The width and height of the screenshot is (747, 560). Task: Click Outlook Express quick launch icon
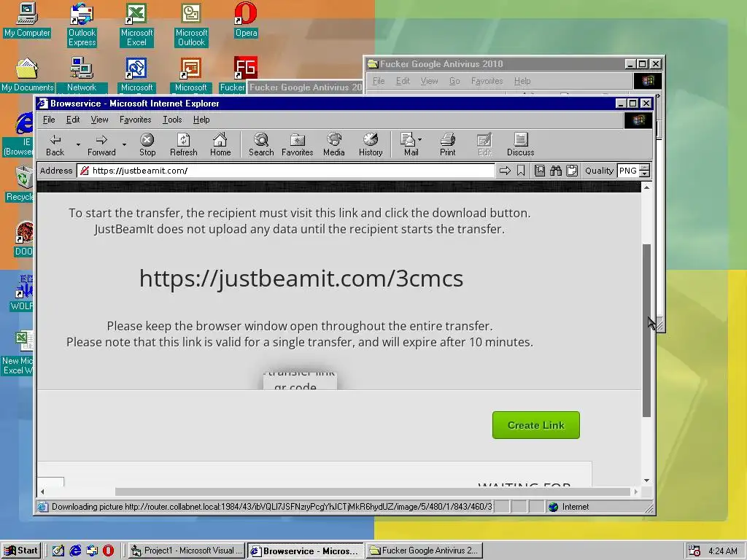pos(92,551)
